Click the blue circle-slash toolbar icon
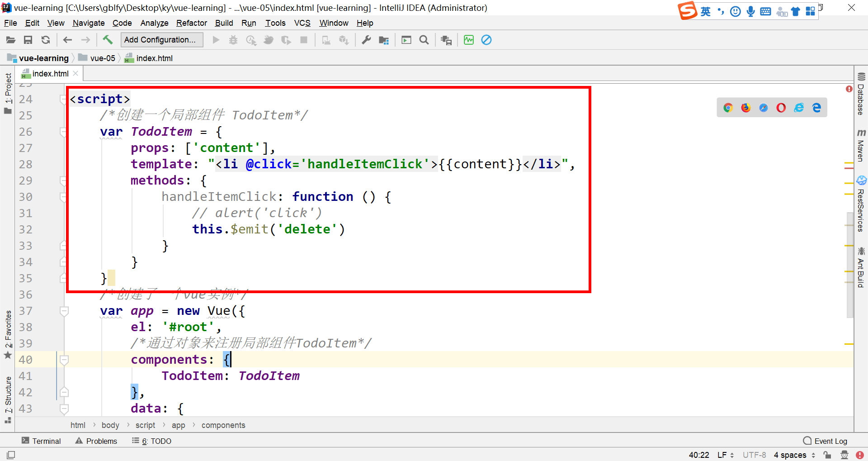The image size is (868, 461). (x=486, y=40)
